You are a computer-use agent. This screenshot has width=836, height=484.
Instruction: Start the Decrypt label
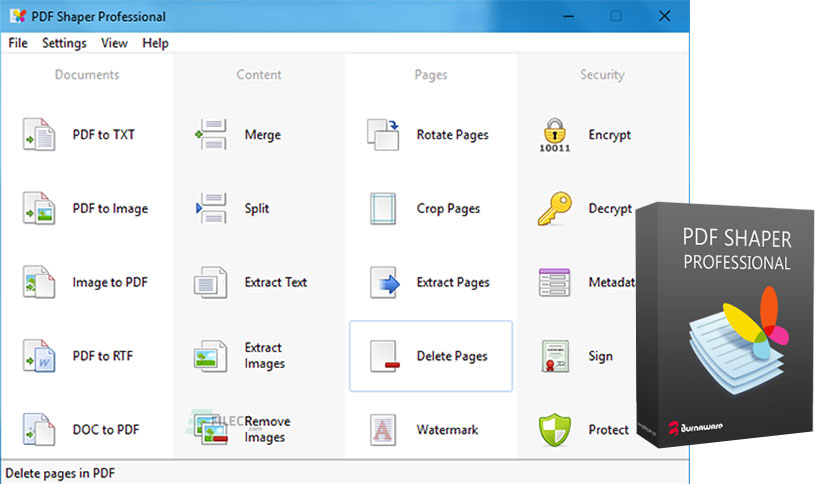610,208
